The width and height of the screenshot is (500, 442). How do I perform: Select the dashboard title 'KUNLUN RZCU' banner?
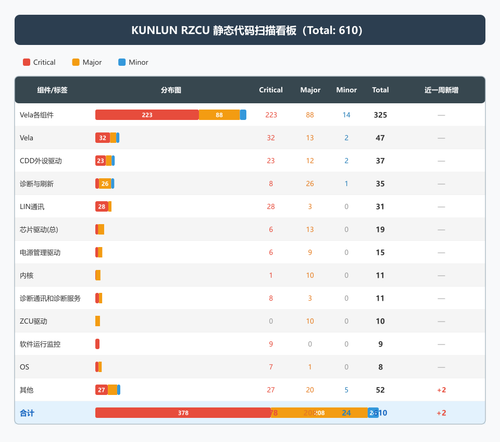pyautogui.click(x=250, y=30)
